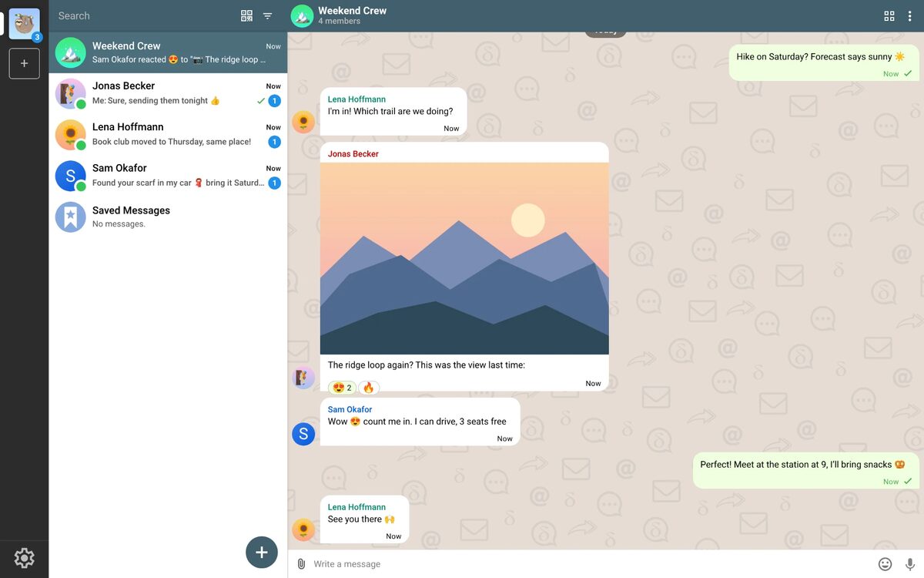The image size is (924, 578).
Task: Open the Jonas Becker conversation
Action: [168, 93]
